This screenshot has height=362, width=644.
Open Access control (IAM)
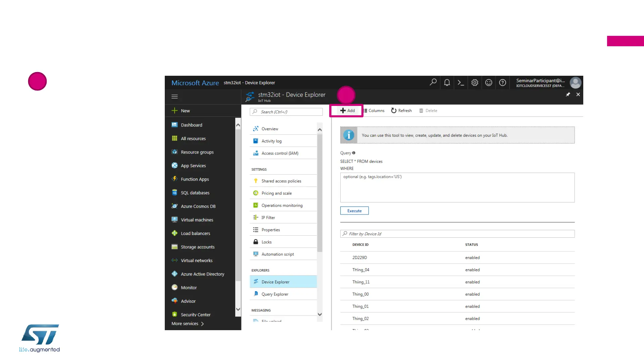point(283,153)
